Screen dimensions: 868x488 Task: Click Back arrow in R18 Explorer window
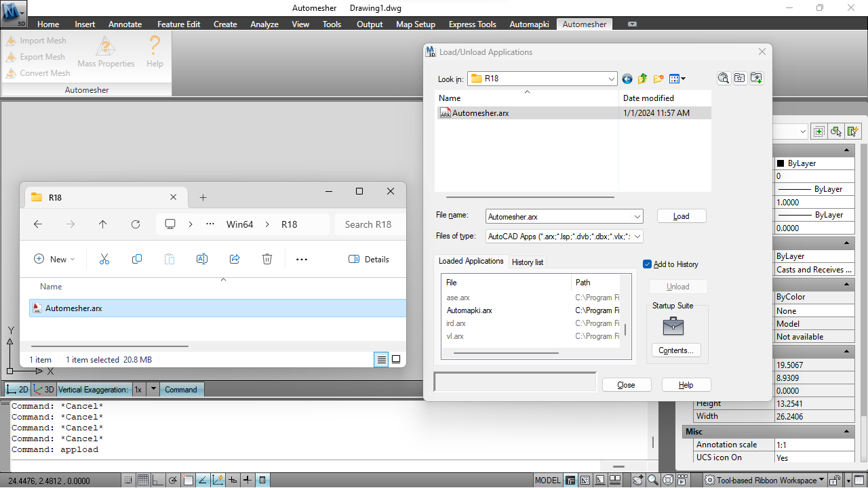(x=38, y=224)
